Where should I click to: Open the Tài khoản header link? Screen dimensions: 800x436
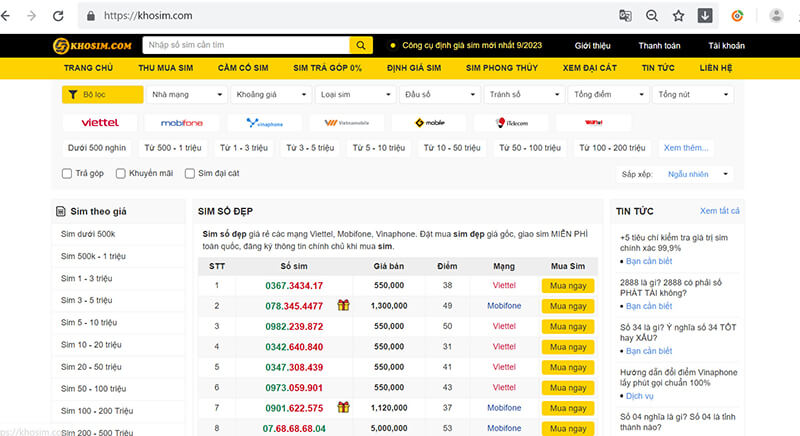tap(727, 45)
